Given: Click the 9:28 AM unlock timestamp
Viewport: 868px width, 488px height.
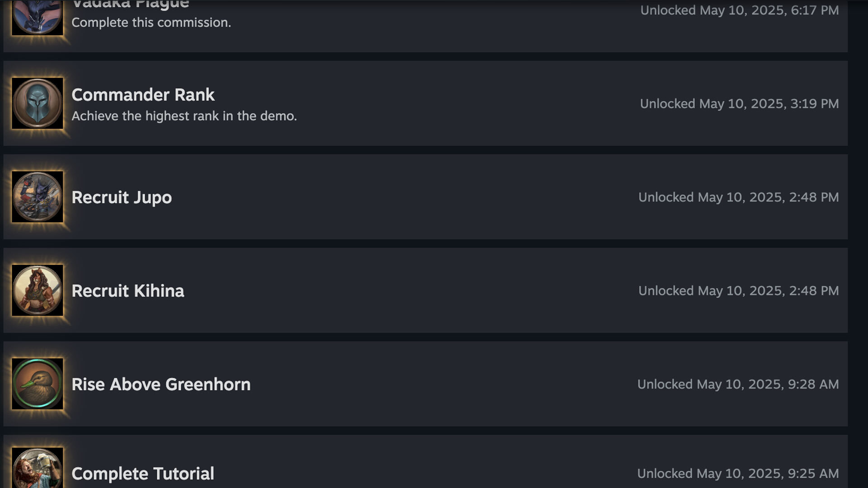Looking at the screenshot, I should [738, 385].
